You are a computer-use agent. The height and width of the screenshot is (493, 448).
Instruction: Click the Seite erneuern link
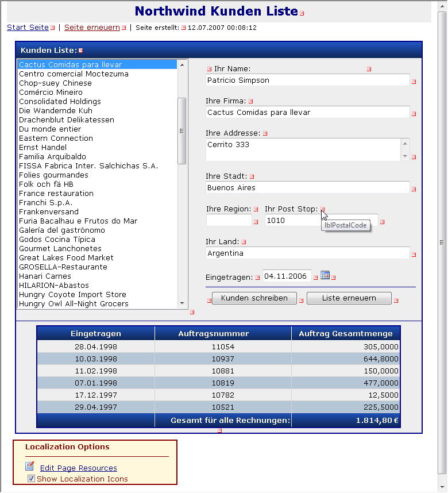92,28
